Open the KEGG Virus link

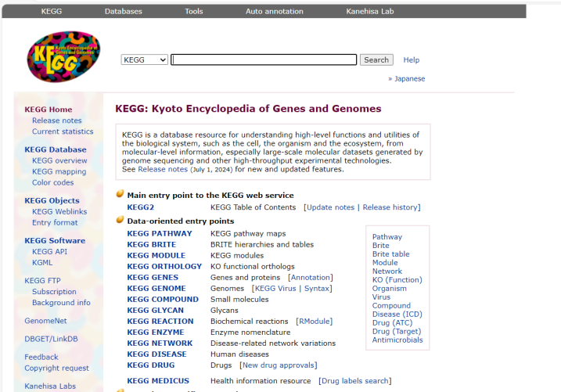click(x=275, y=288)
